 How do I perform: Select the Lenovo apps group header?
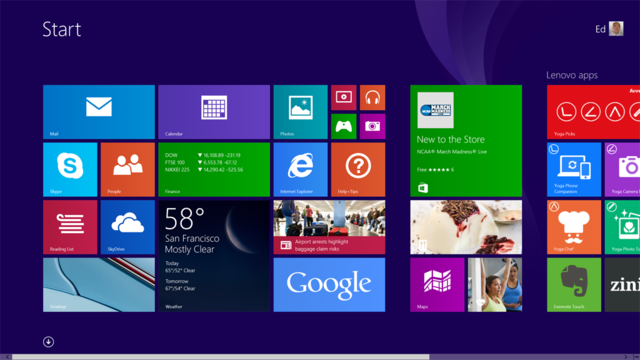(572, 75)
